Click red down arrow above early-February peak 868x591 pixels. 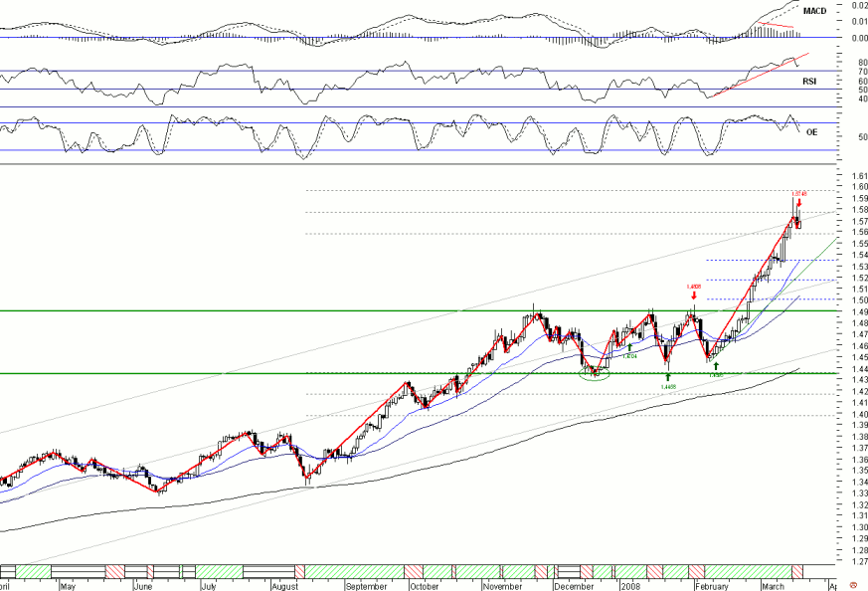(x=694, y=295)
